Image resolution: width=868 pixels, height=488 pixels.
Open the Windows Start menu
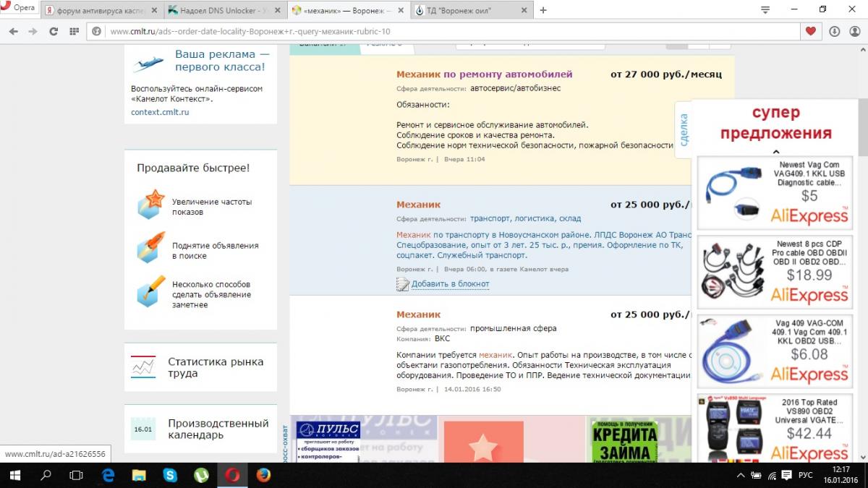[15, 475]
